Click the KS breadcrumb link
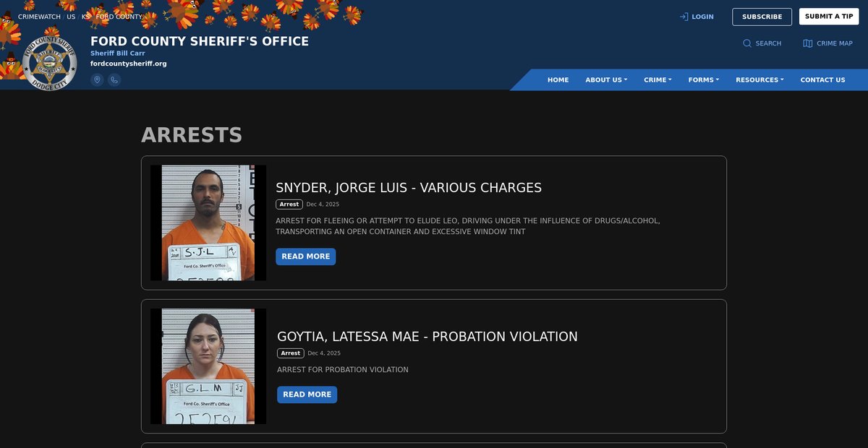The image size is (868, 448). tap(85, 17)
